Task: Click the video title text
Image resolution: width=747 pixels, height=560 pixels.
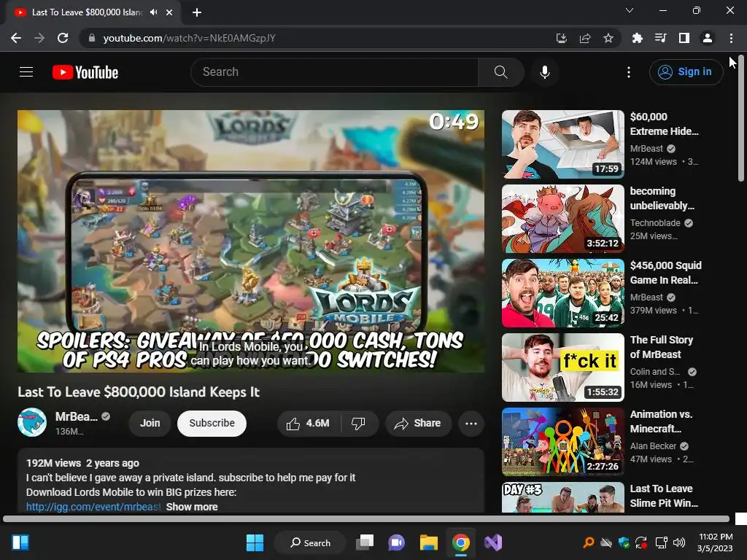Action: (139, 392)
